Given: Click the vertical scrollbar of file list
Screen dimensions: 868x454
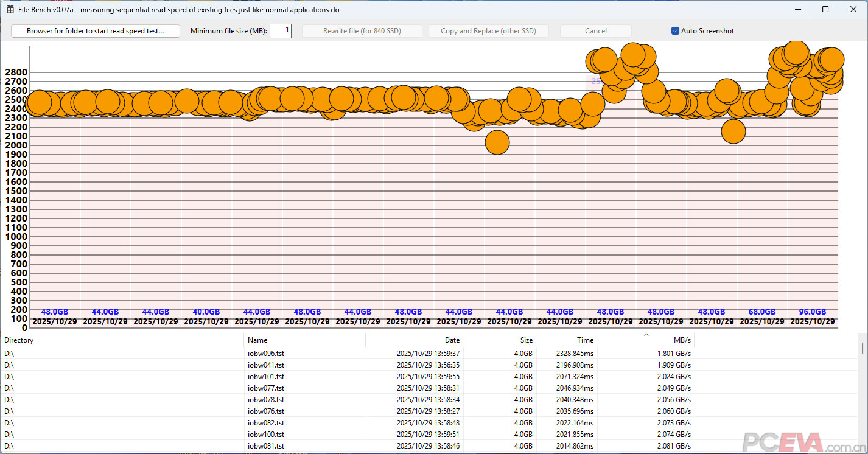Looking at the screenshot, I should (862, 396).
